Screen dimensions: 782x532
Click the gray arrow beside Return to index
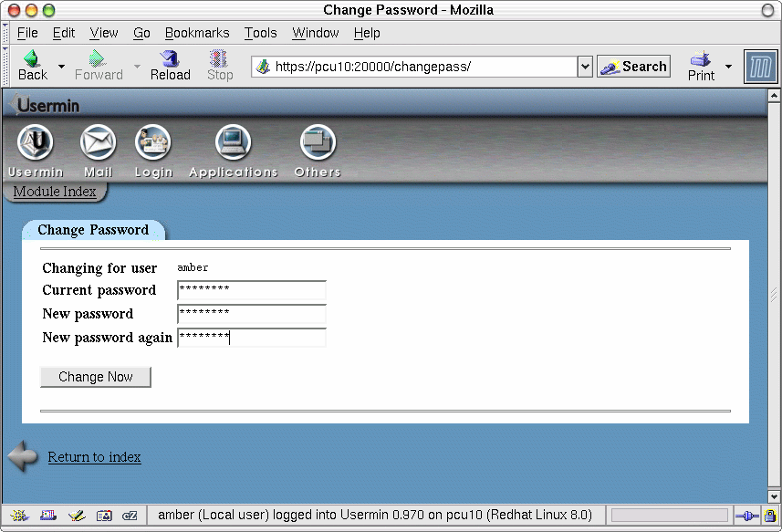coord(23,455)
